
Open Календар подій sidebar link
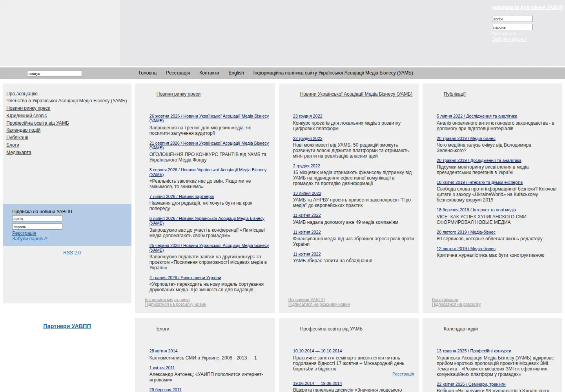tap(23, 130)
